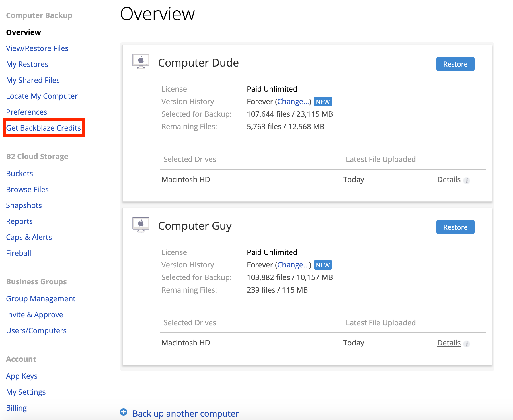The width and height of the screenshot is (513, 420).
Task: Go to My Restores
Action: pos(27,64)
